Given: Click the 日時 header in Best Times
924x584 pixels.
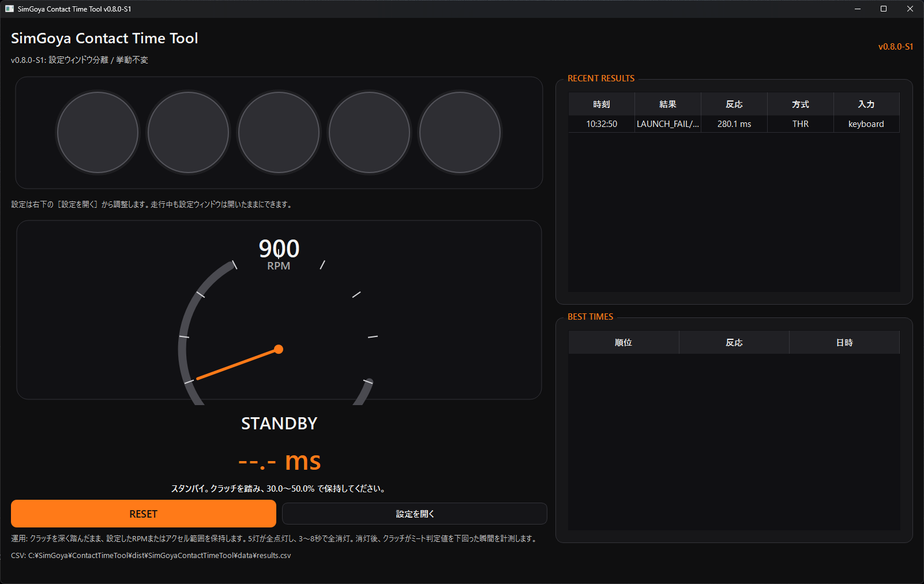Looking at the screenshot, I should [x=844, y=343].
